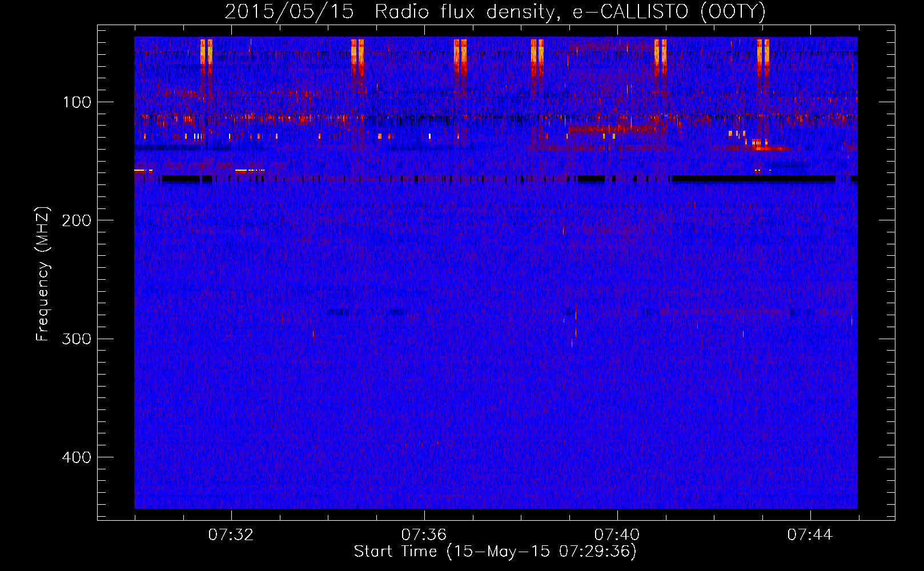Click the 07:44 time tick label
This screenshot has width=924, height=571.
(x=810, y=535)
